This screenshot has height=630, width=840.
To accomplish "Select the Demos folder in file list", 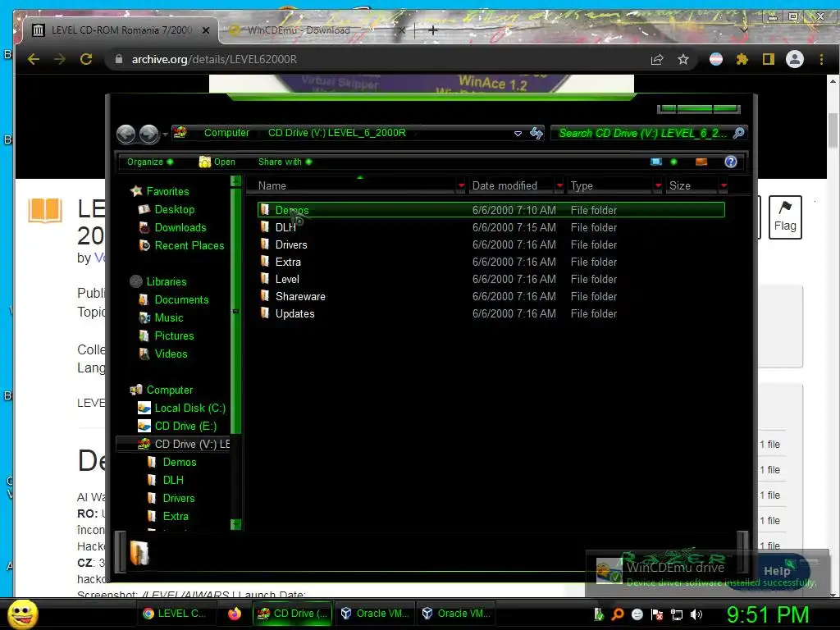I will [x=491, y=210].
